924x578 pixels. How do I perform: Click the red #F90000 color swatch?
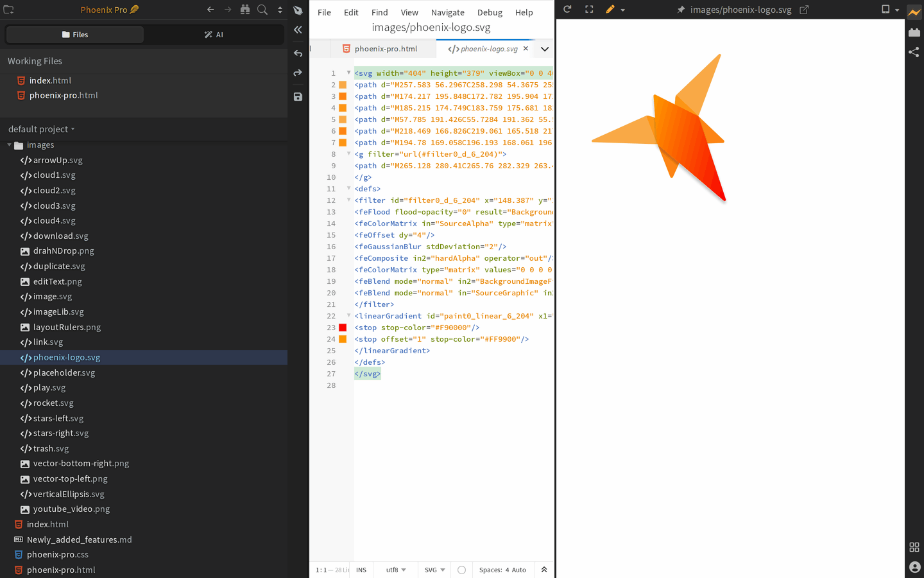coord(343,328)
